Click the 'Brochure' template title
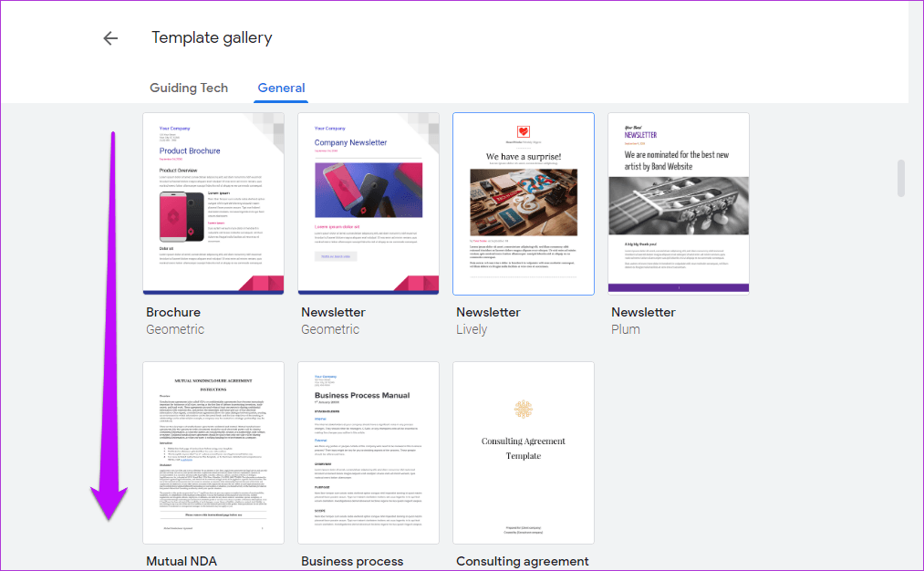This screenshot has height=571, width=924. pos(173,312)
